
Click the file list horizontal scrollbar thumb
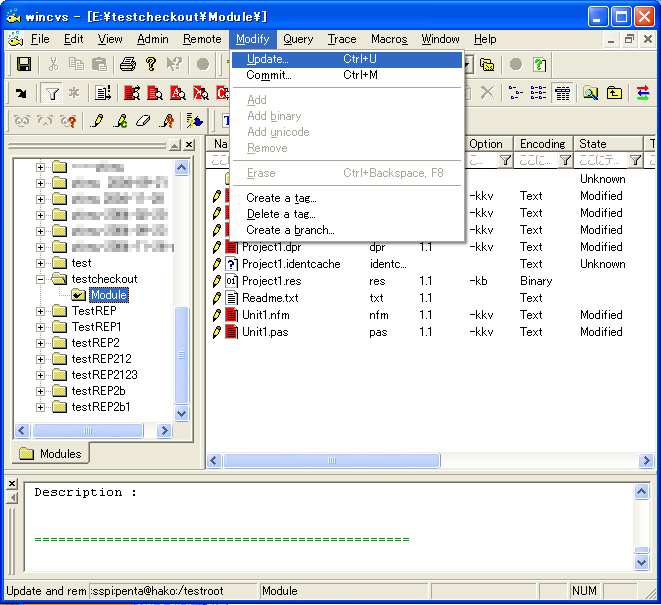(x=332, y=460)
